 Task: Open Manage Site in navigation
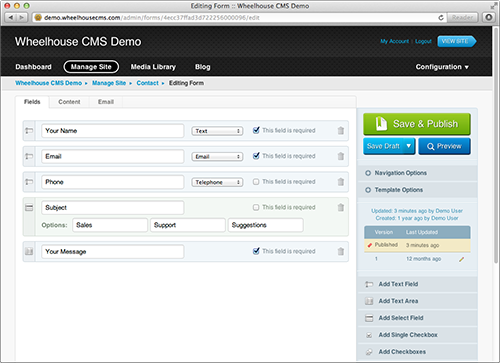tap(91, 67)
